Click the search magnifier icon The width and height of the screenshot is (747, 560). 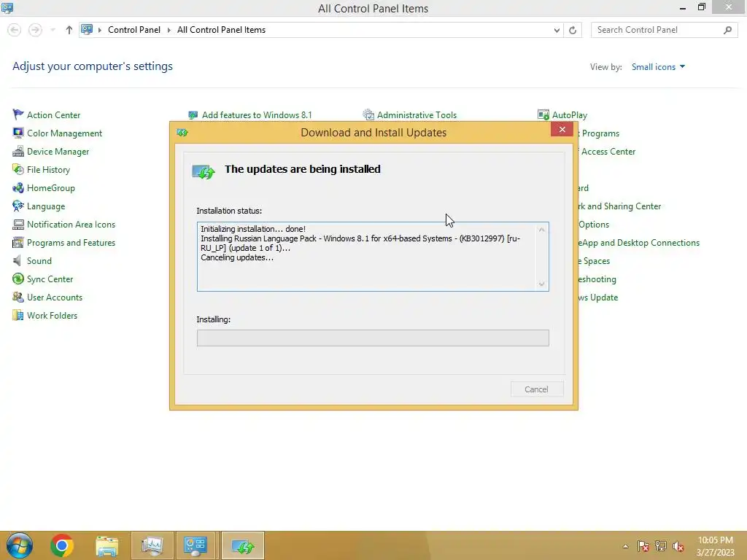tap(727, 30)
